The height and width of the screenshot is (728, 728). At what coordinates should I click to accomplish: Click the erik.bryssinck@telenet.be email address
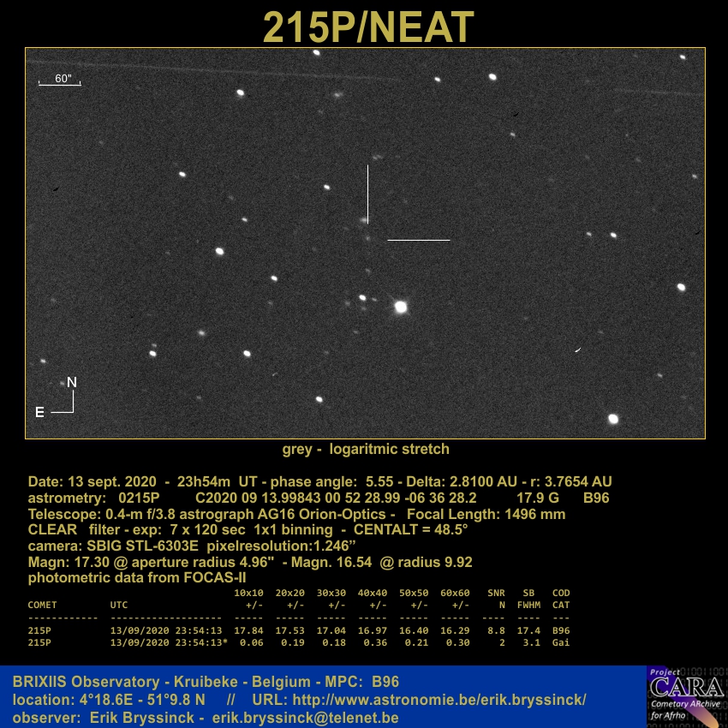305,718
